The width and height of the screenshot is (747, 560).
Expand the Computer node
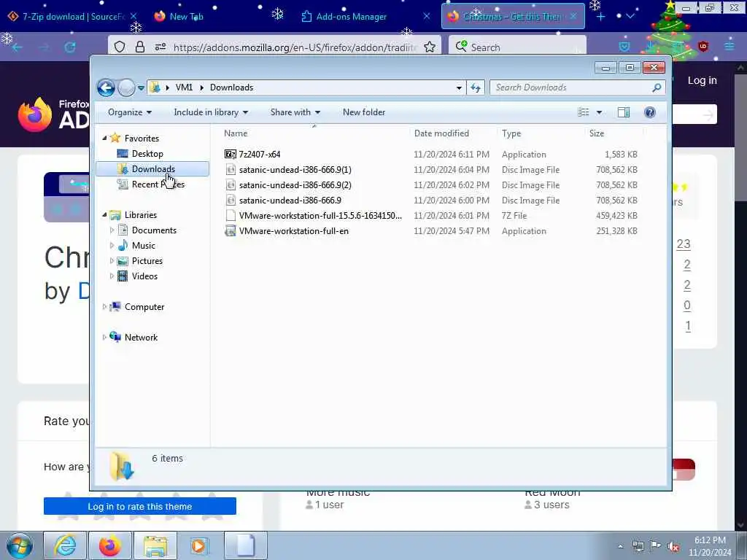(x=104, y=307)
